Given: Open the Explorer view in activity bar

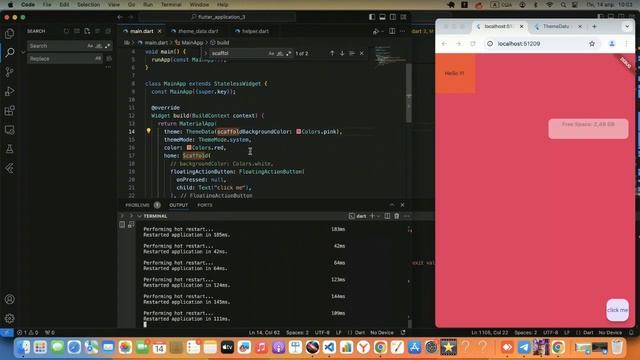Looking at the screenshot, I should (x=9, y=34).
